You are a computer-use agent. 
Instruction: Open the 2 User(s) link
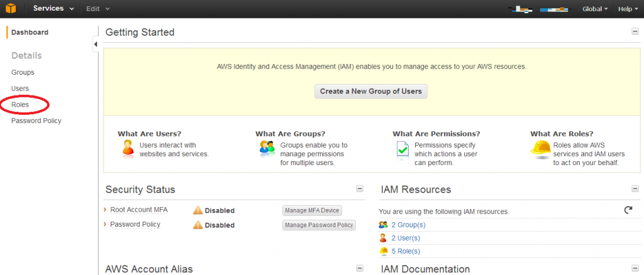point(406,238)
